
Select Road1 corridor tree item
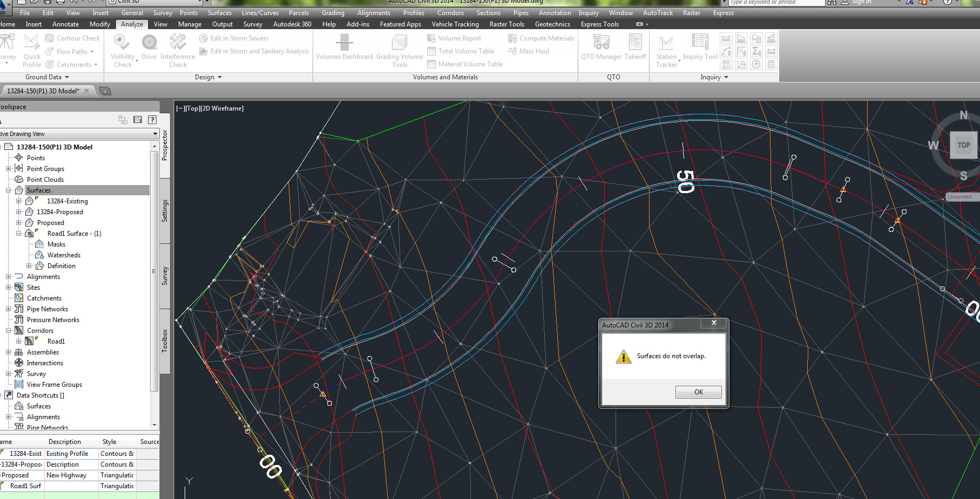[56, 341]
